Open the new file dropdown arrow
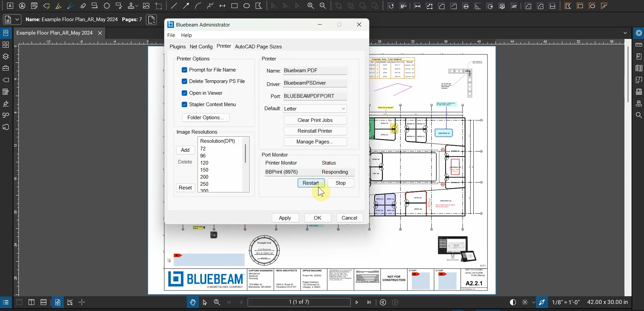This screenshot has width=644, height=311. (x=17, y=20)
